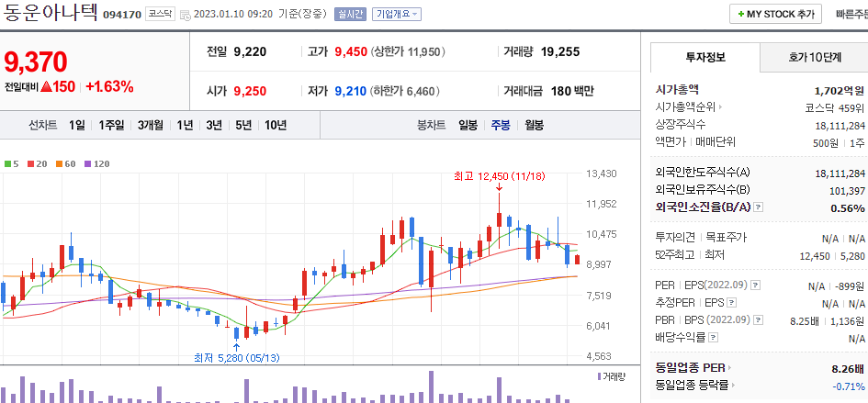The image size is (868, 403).
Task: Click the 시가 value 9,250
Action: point(250,91)
